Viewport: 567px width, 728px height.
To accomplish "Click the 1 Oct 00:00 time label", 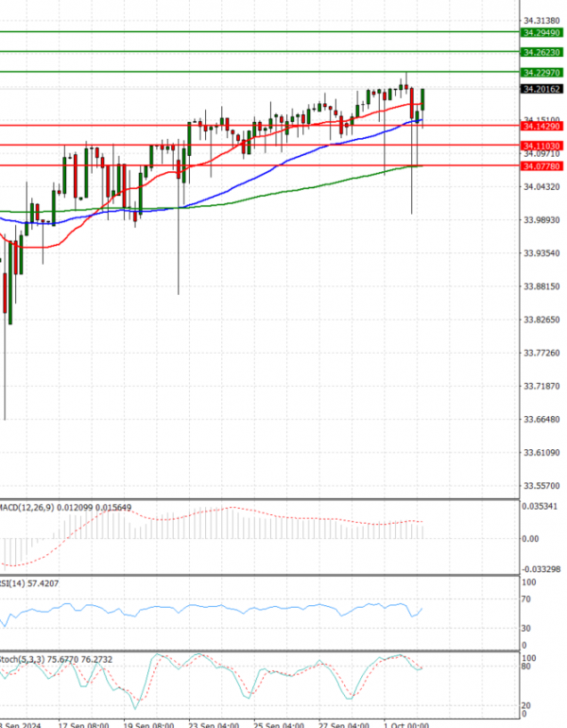I will coord(406,725).
